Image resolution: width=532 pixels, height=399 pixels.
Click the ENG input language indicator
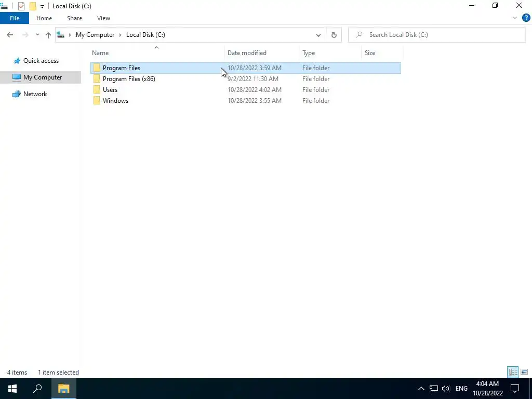461,389
